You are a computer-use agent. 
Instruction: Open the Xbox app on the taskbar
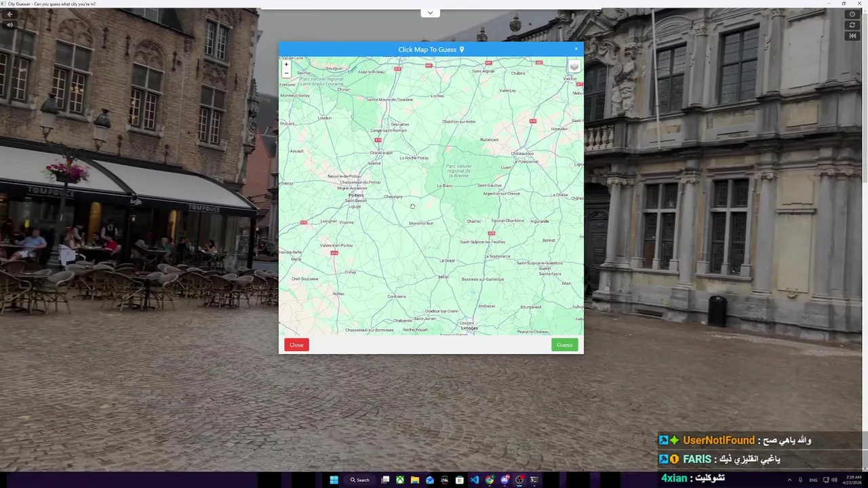point(400,480)
